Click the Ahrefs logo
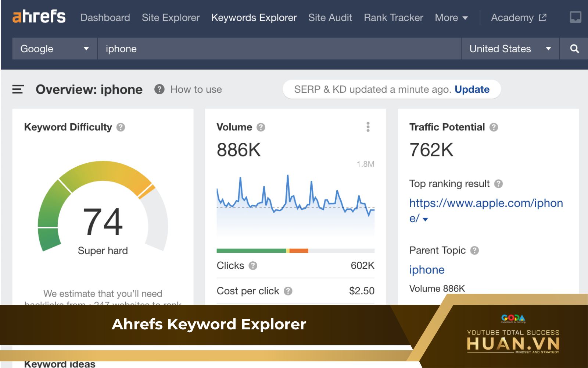588x368 pixels. [39, 17]
